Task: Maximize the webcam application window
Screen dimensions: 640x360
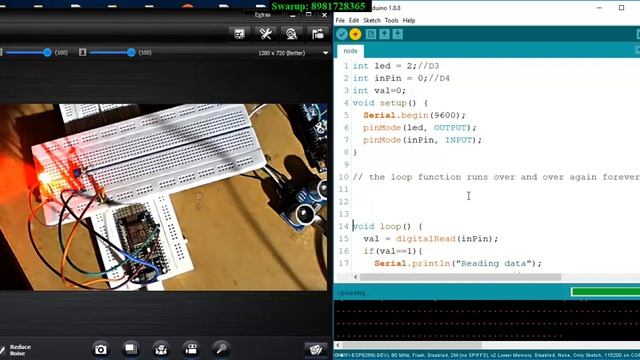Action: click(309, 15)
